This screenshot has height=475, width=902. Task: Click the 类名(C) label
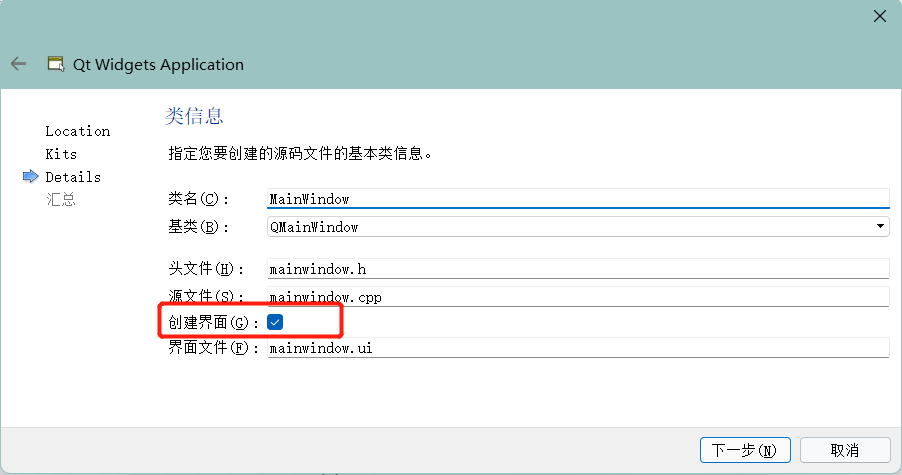pos(199,199)
